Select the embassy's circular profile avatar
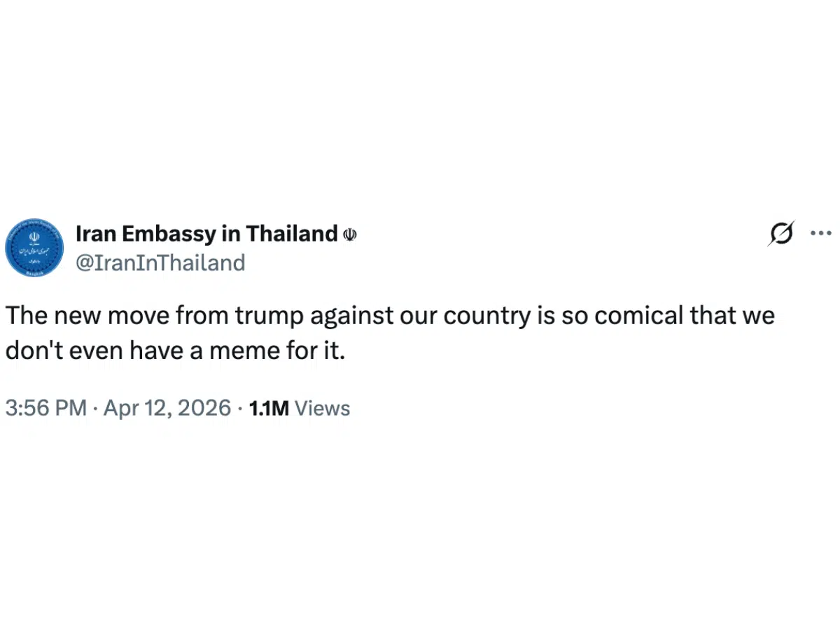 click(34, 247)
